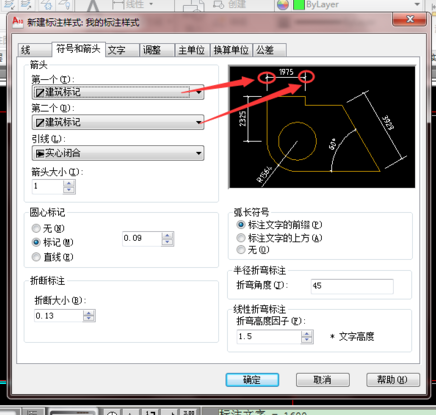Switch to the 主单位 tab
The image size is (436, 415).
coord(192,50)
